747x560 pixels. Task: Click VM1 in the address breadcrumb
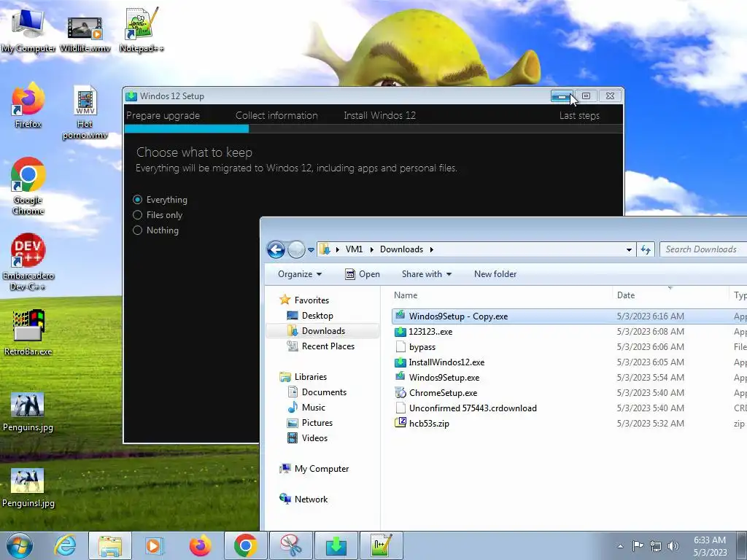(354, 249)
